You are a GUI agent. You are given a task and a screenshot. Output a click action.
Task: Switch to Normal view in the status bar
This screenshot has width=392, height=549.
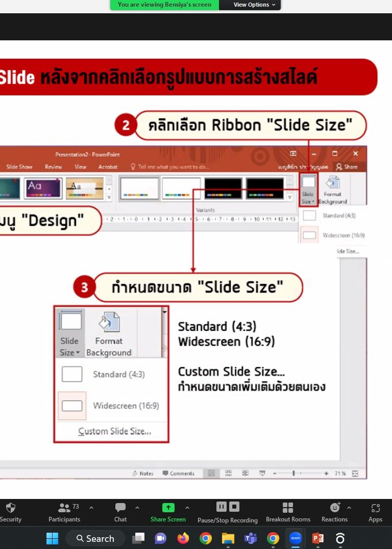211,473
